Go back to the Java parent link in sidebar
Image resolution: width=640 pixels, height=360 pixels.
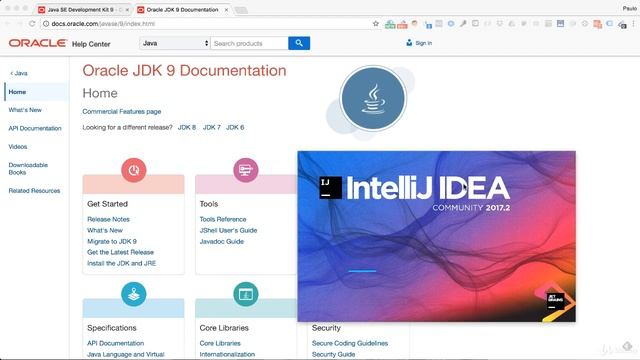pos(19,73)
